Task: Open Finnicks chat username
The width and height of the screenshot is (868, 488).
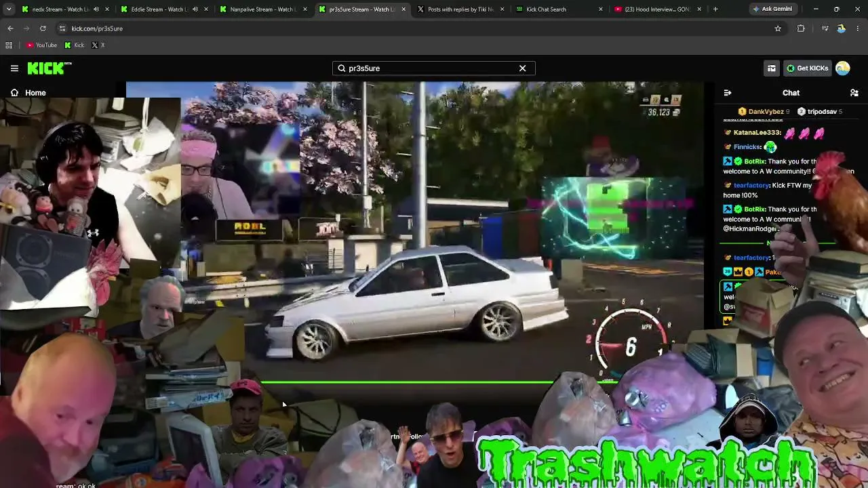Action: pyautogui.click(x=747, y=147)
